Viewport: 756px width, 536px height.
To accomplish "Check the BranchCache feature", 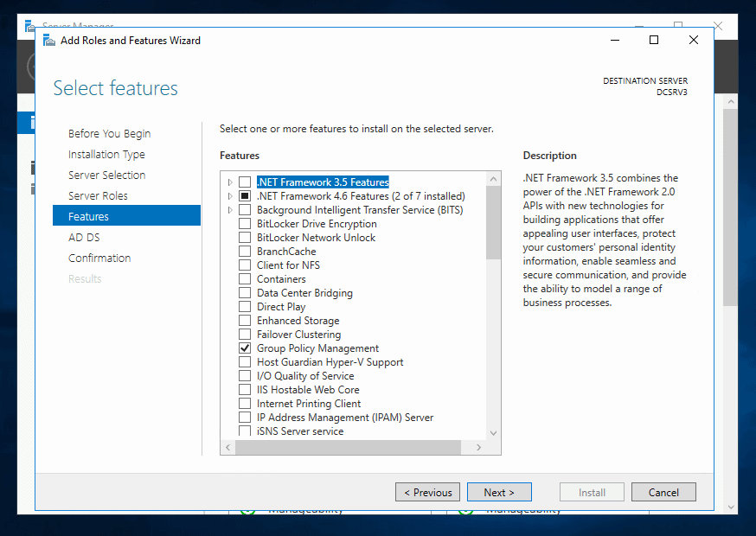I will [244, 251].
